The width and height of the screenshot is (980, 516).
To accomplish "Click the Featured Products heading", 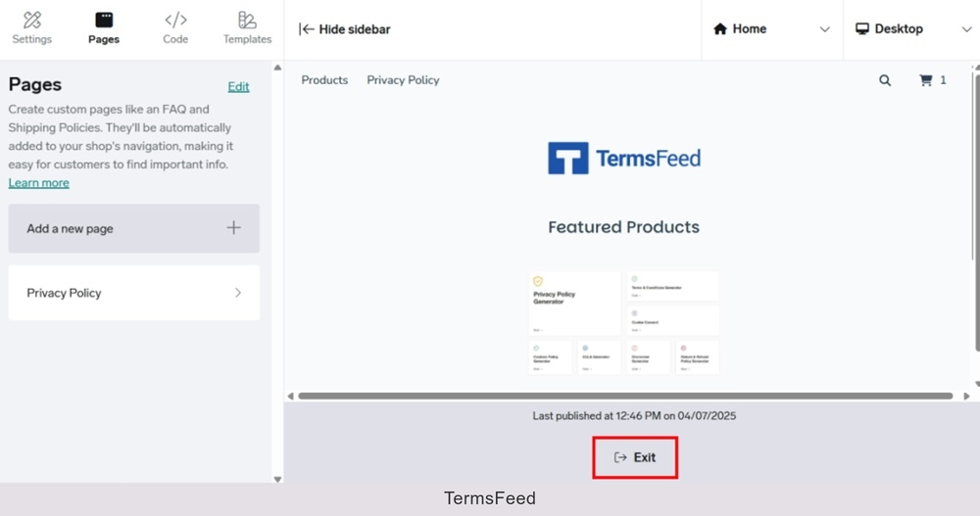I will point(623,227).
